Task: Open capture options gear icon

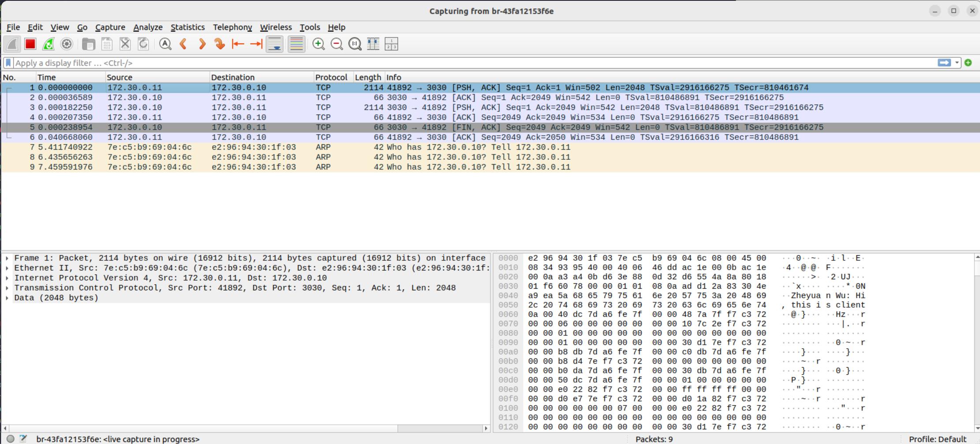Action: click(67, 44)
